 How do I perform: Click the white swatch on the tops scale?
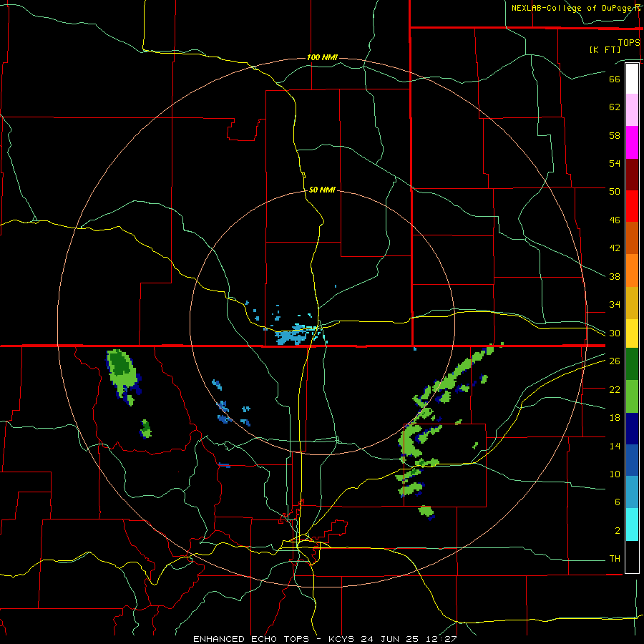(x=632, y=79)
